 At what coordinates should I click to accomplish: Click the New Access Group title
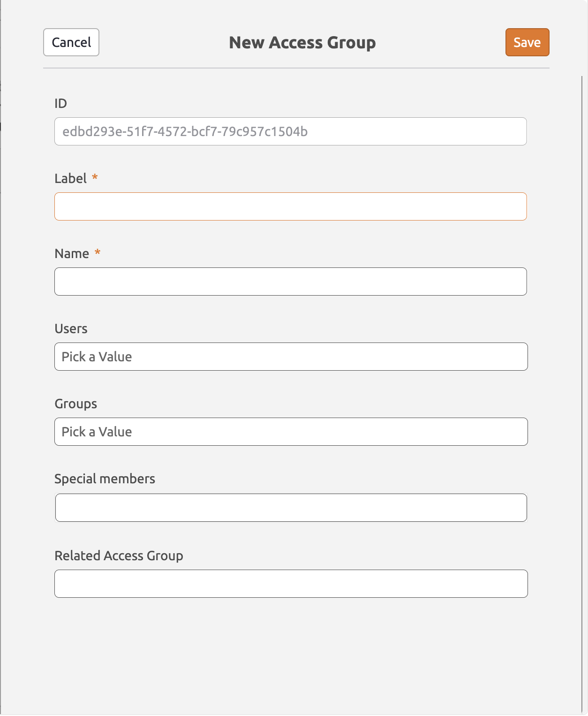(x=302, y=42)
